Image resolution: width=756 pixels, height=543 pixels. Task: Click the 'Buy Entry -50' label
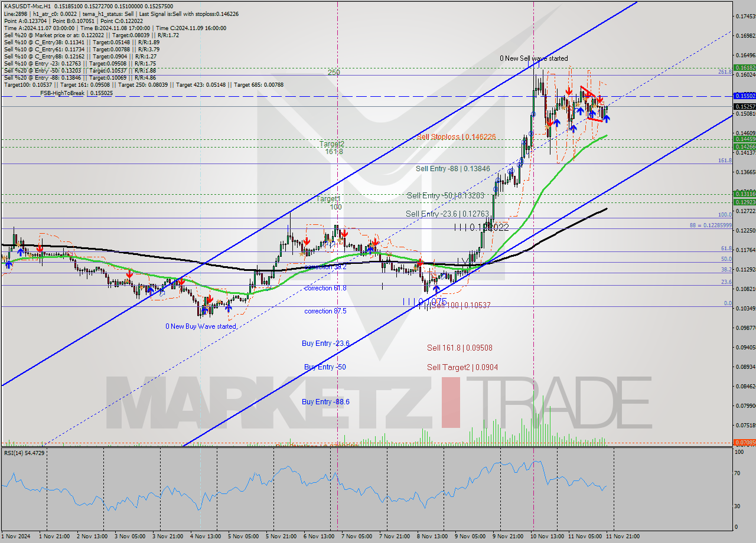pyautogui.click(x=325, y=367)
